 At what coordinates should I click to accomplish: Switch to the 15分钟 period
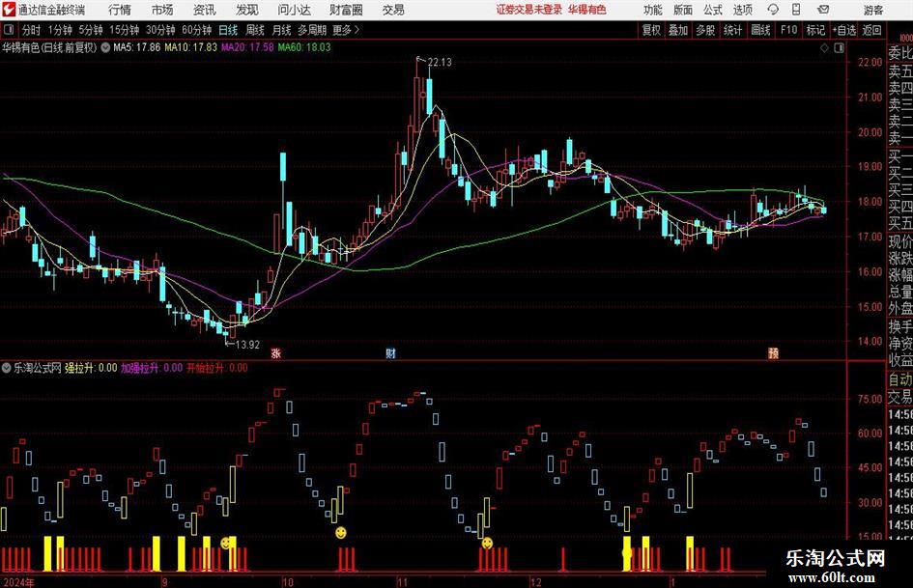tap(124, 30)
